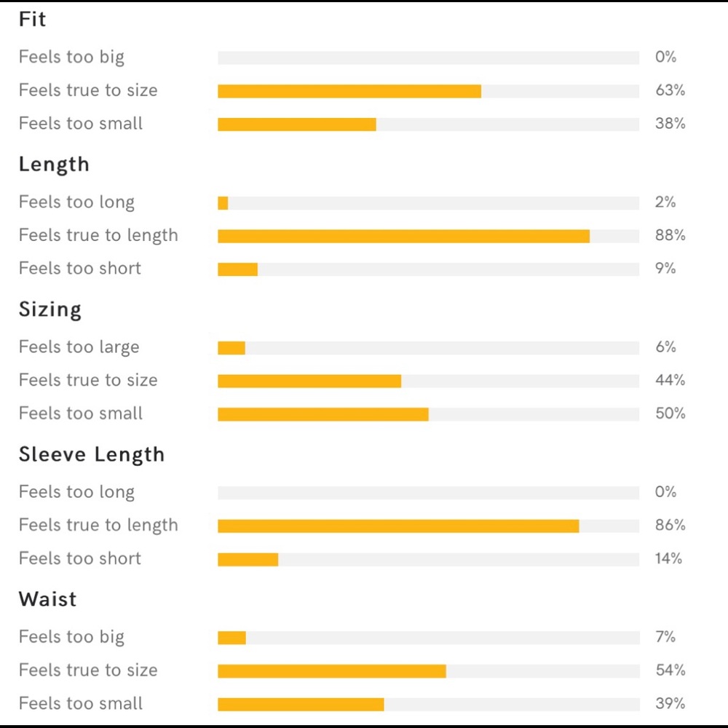Click the Waist 'Feels too big' 7% bar

[x=429, y=638]
